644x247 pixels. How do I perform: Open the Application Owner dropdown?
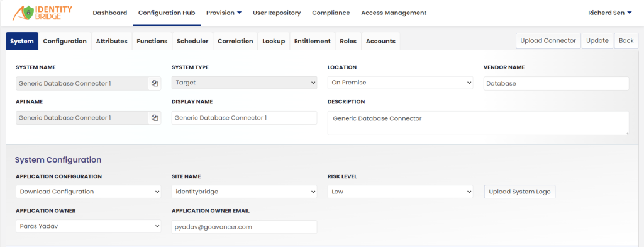(x=88, y=226)
